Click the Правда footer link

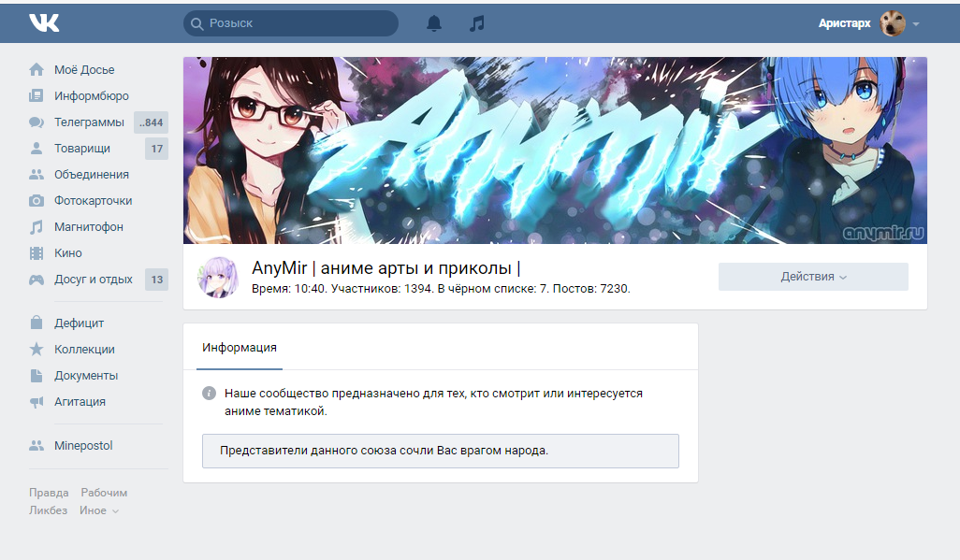[49, 493]
